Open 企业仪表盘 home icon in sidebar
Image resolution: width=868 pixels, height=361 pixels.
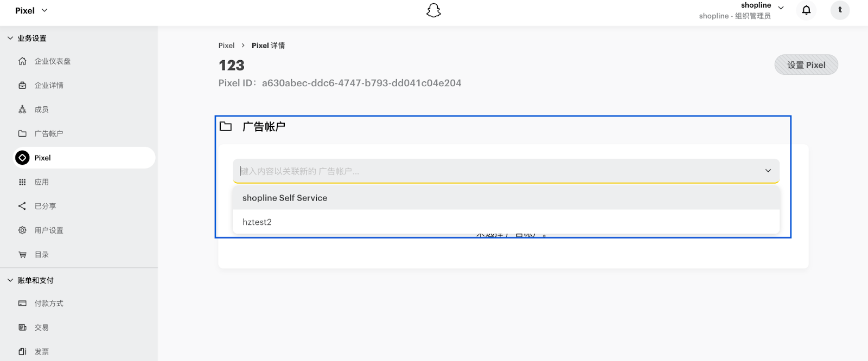pyautogui.click(x=22, y=61)
